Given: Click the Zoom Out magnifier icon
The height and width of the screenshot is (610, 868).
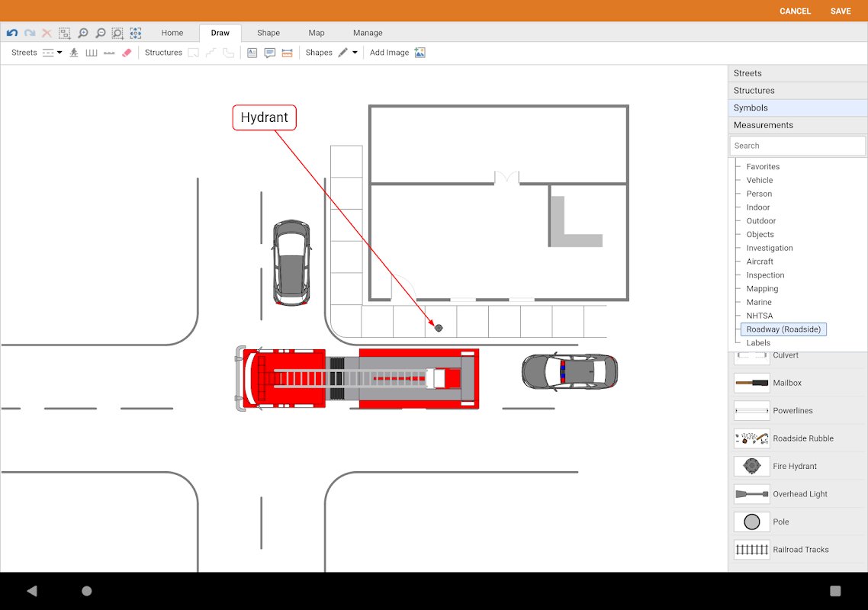Looking at the screenshot, I should 100,33.
